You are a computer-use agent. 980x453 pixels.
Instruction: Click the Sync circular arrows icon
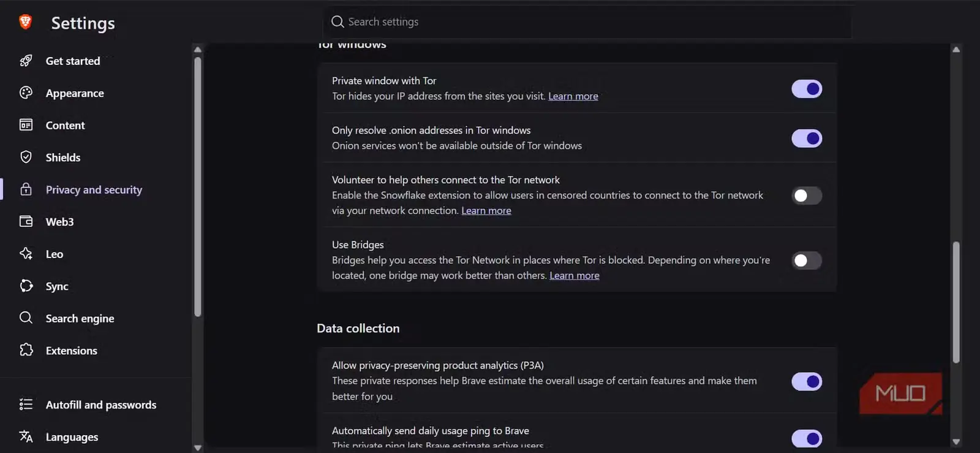(26, 286)
